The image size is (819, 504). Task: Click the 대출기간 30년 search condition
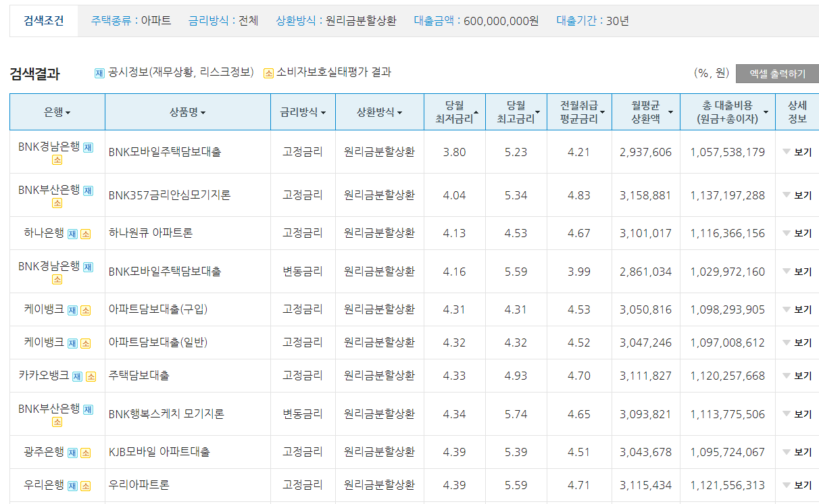point(593,21)
